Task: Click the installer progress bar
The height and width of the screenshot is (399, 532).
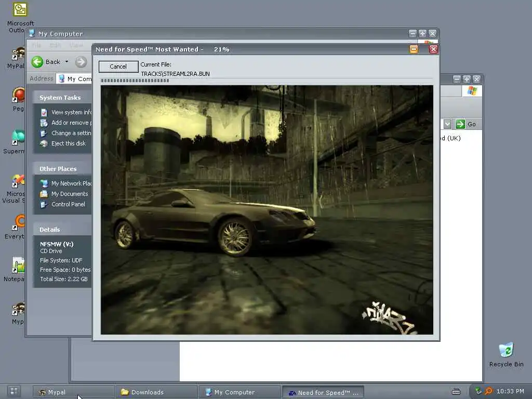Action: pos(267,81)
